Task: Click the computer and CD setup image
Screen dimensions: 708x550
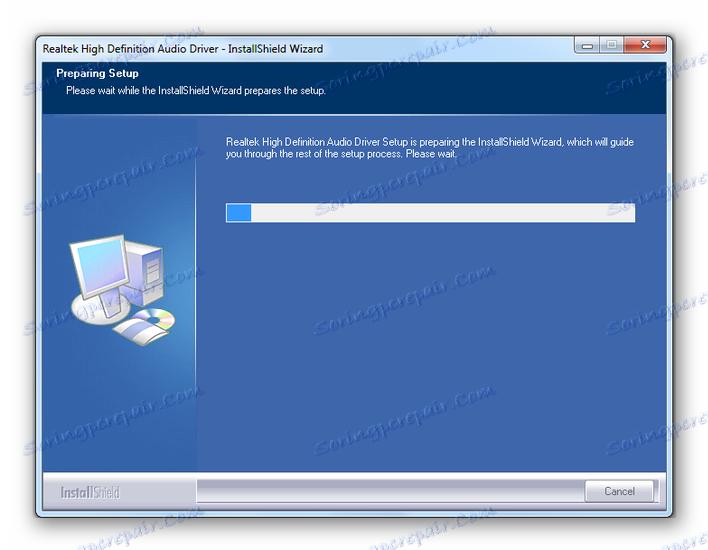Action: pyautogui.click(x=122, y=290)
